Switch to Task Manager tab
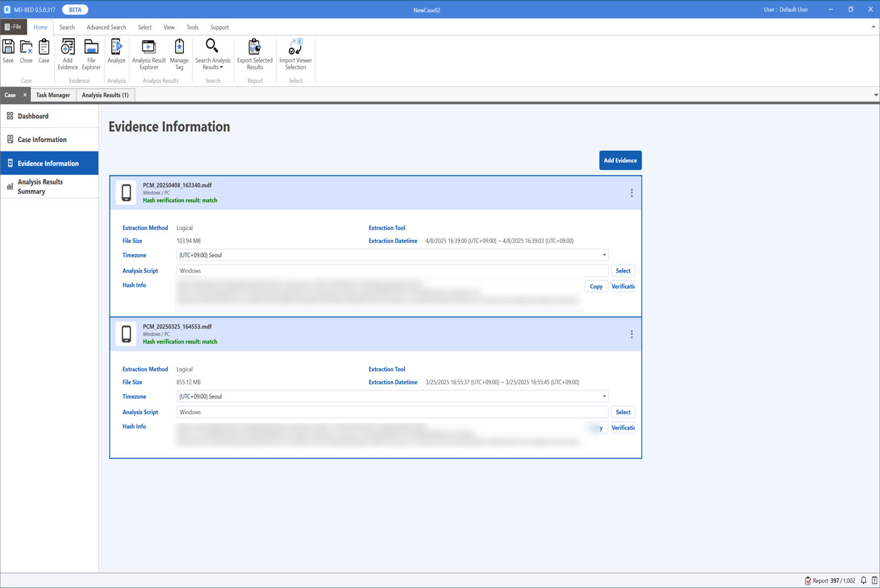The image size is (880, 588). (x=53, y=95)
